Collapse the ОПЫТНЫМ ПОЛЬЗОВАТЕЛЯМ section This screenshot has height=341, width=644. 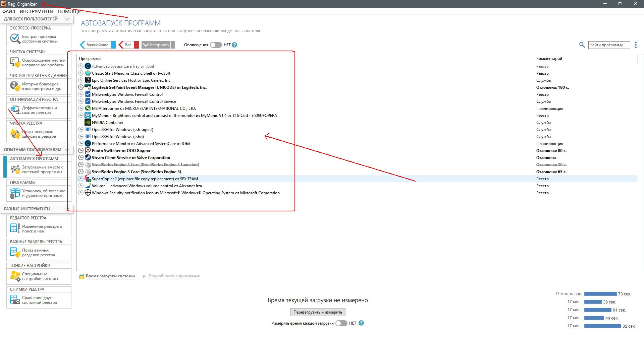pyautogui.click(x=67, y=150)
